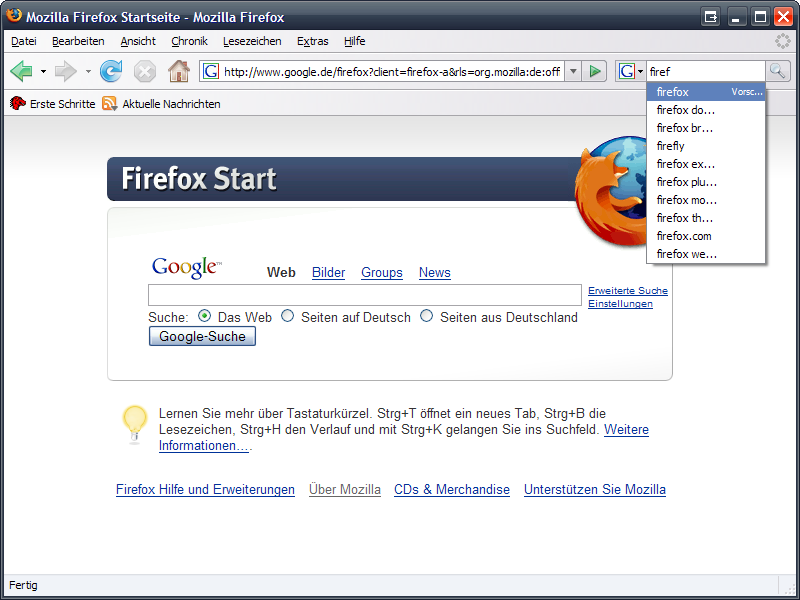Choose the 'firefox th…' suggestion
This screenshot has height=600, width=800.
pyautogui.click(x=706, y=218)
